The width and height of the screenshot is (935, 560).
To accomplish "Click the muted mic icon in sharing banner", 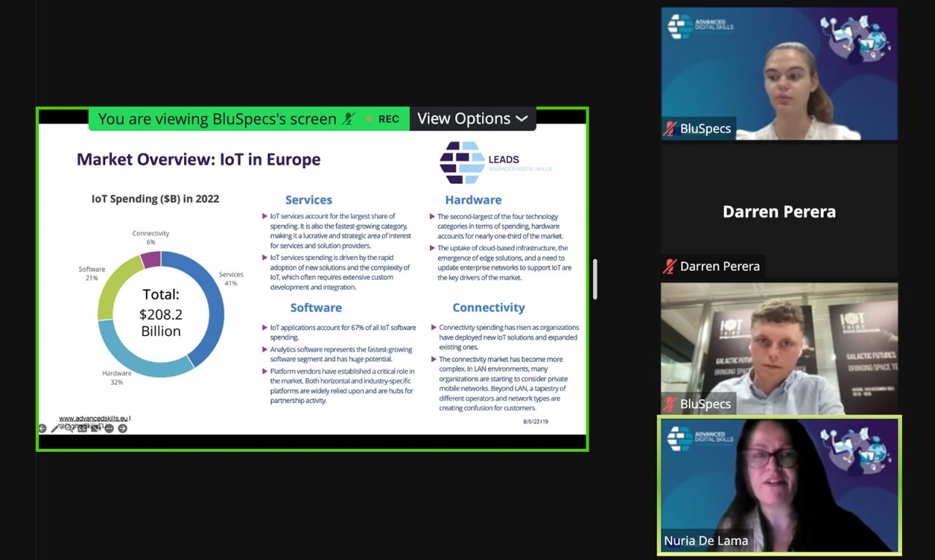I will coord(349,119).
